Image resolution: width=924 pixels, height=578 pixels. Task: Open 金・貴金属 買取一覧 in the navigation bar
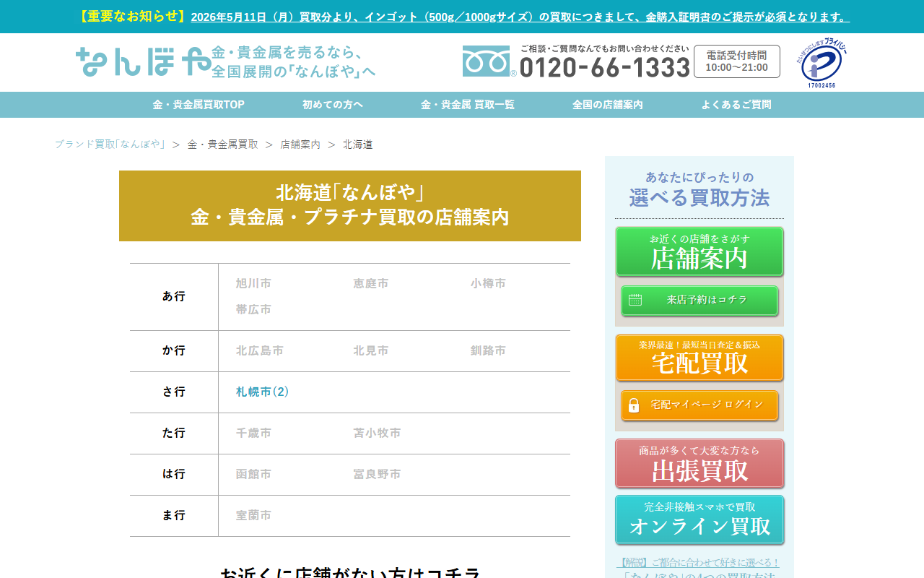[468, 105]
